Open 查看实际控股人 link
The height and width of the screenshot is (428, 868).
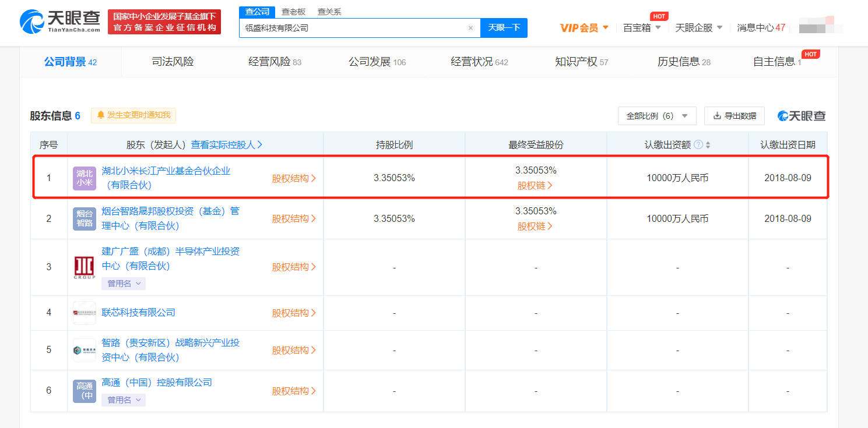[227, 144]
